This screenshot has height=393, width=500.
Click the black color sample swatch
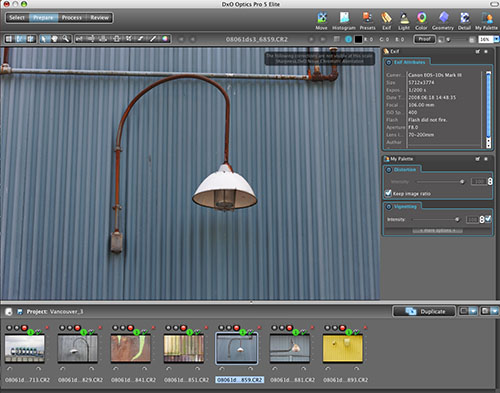[358, 39]
